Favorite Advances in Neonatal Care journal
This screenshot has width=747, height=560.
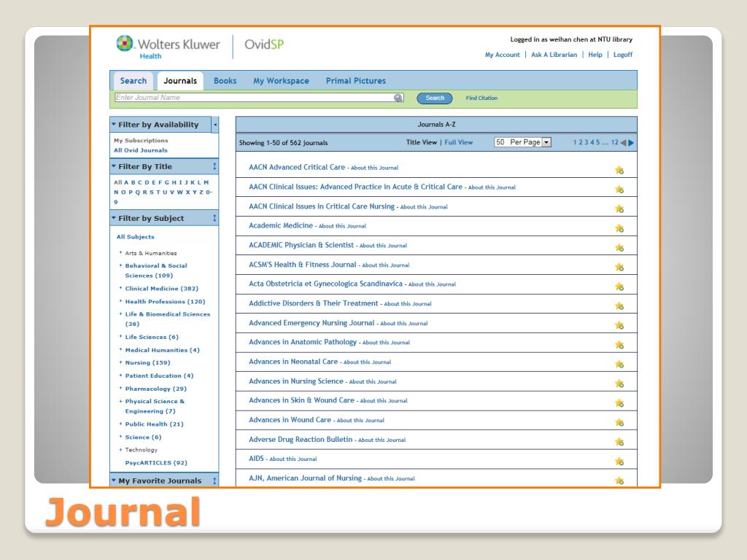(x=619, y=365)
